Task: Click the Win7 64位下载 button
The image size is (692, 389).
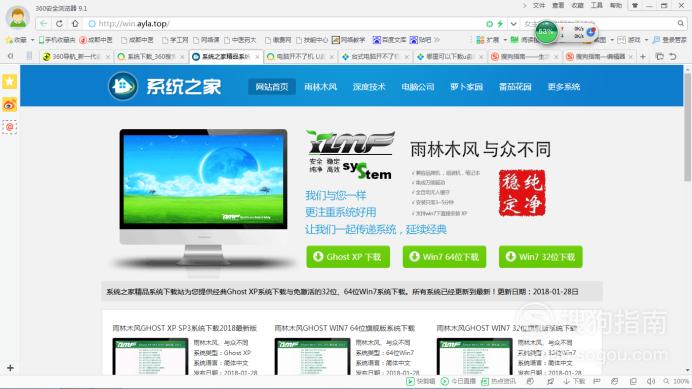Action: [x=444, y=257]
